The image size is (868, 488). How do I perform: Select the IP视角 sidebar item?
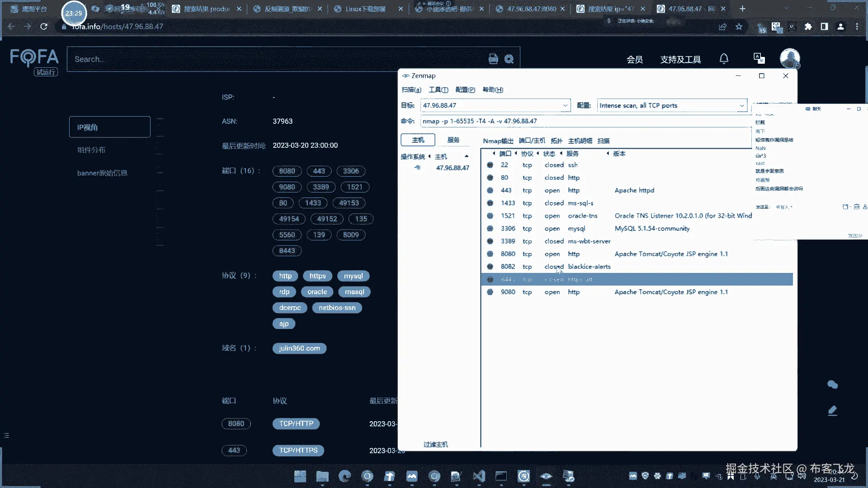coord(109,127)
